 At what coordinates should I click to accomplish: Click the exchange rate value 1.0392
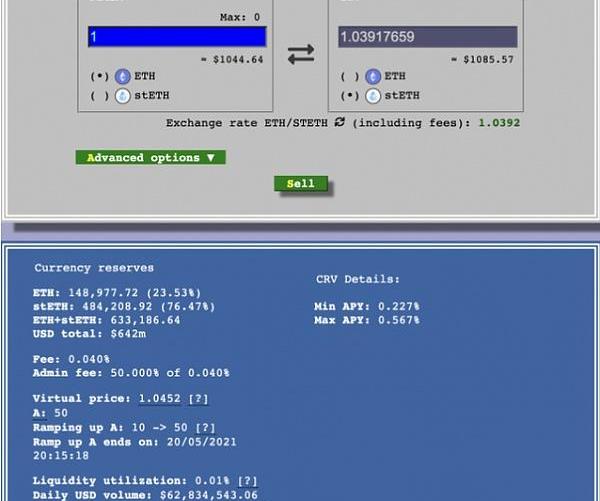(499, 123)
